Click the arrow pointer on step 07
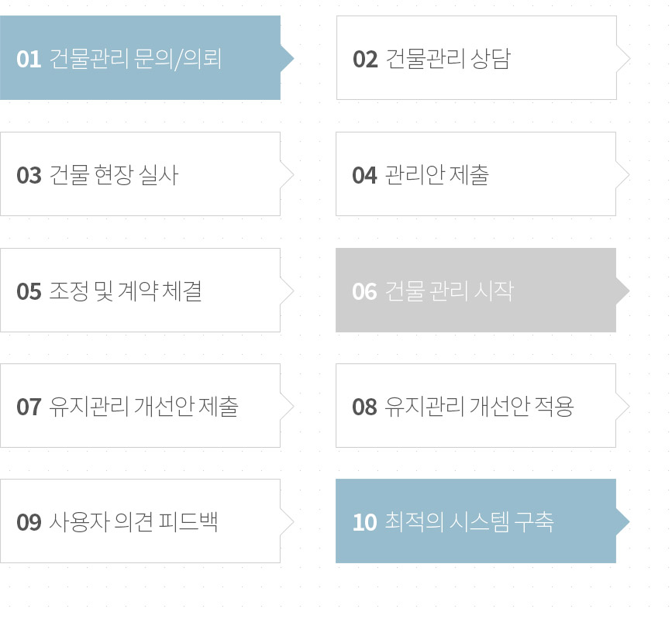This screenshot has width=672, height=619. pyautogui.click(x=287, y=406)
